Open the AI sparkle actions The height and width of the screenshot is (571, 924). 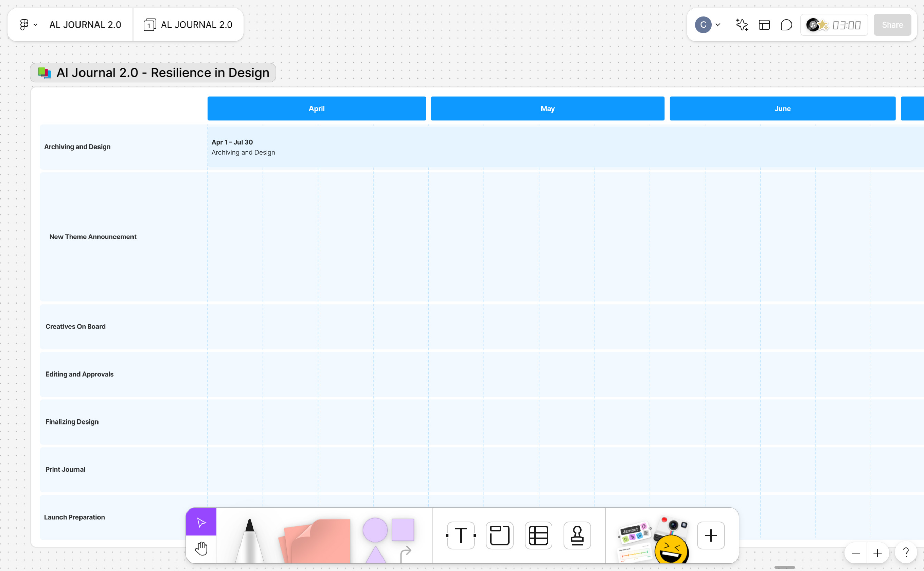tap(742, 25)
